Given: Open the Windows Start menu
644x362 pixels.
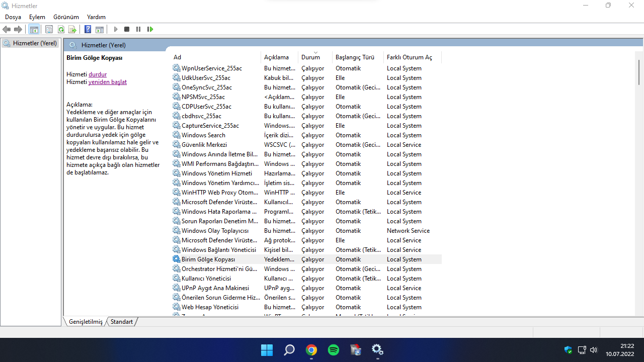Looking at the screenshot, I should click(x=267, y=350).
